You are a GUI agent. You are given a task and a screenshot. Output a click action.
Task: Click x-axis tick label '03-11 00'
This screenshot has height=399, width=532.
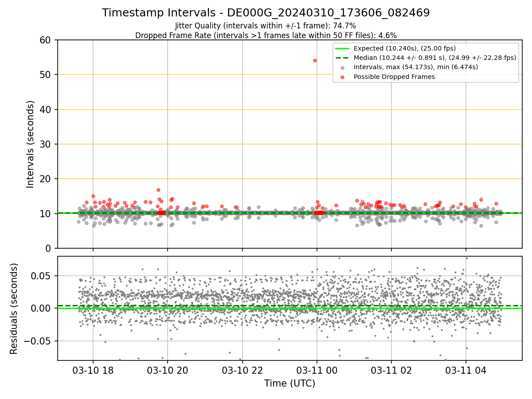pos(317,370)
